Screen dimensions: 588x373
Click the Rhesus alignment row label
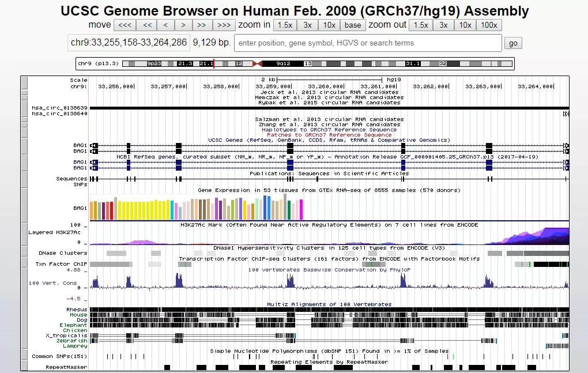(77, 310)
